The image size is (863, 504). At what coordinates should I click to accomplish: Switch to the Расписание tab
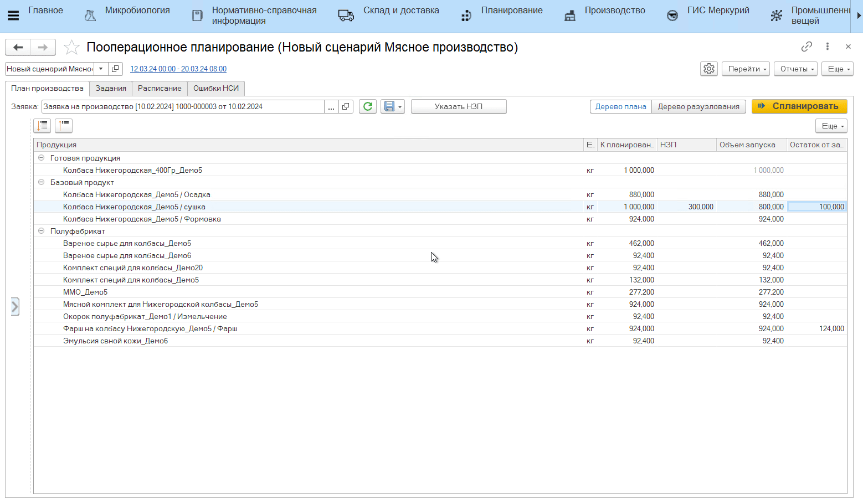[x=160, y=88]
